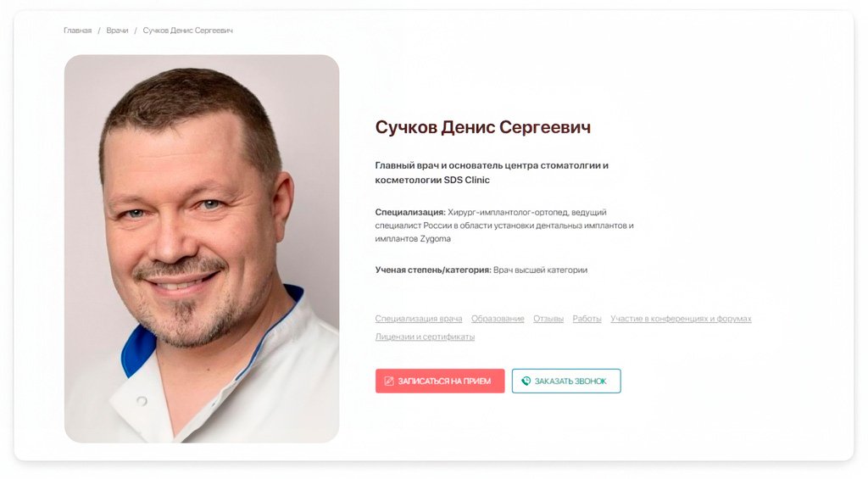Open the Образование anchor link
This screenshot has height=479, width=868.
(498, 319)
